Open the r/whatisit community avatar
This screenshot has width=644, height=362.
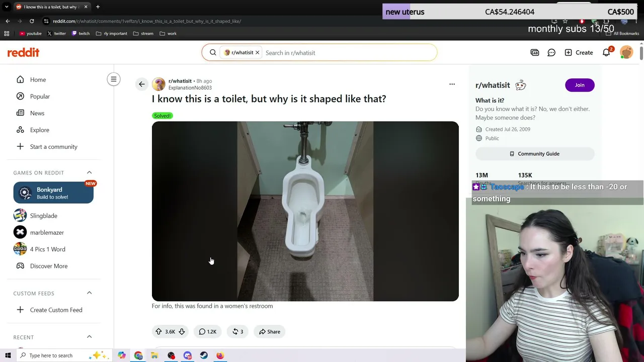click(158, 84)
